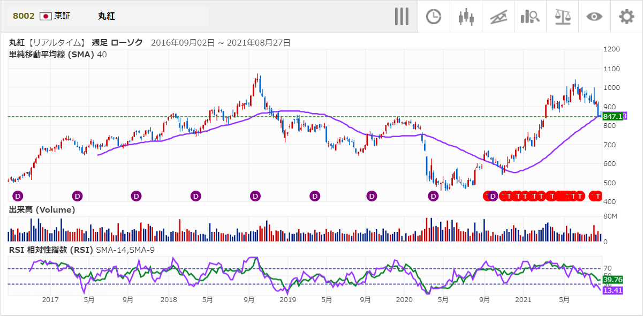Click the 2018 label on the time axis
This screenshot has width=644, height=316.
pyautogui.click(x=169, y=299)
